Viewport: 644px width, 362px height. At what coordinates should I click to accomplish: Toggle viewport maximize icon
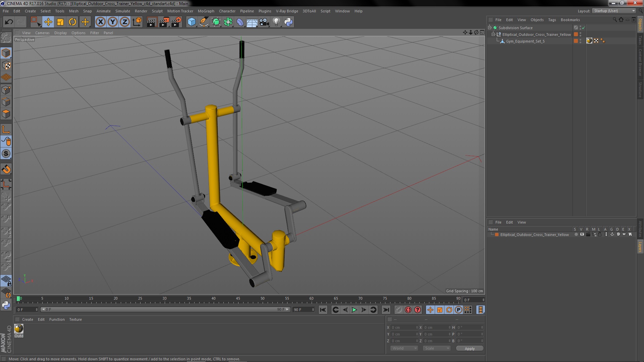[482, 33]
